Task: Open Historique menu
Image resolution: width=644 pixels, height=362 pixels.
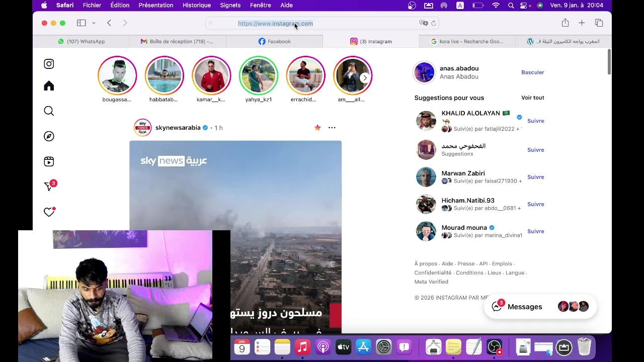Action: pos(197,5)
